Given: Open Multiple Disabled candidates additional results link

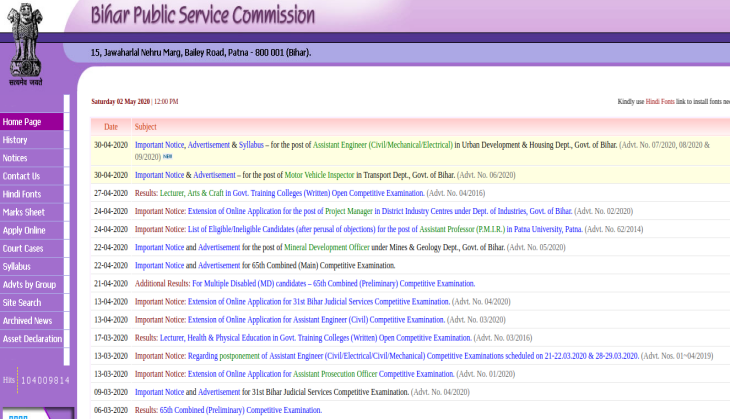Looking at the screenshot, I should [x=333, y=284].
